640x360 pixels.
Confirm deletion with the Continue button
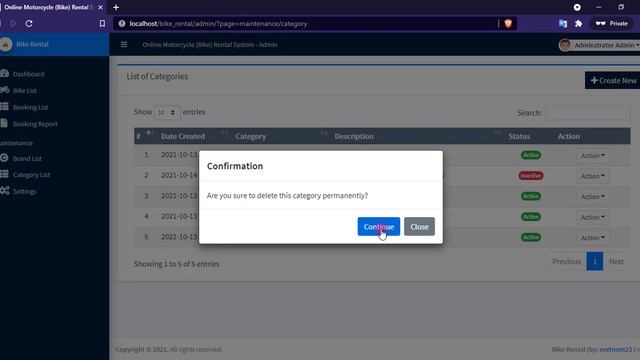(x=378, y=227)
